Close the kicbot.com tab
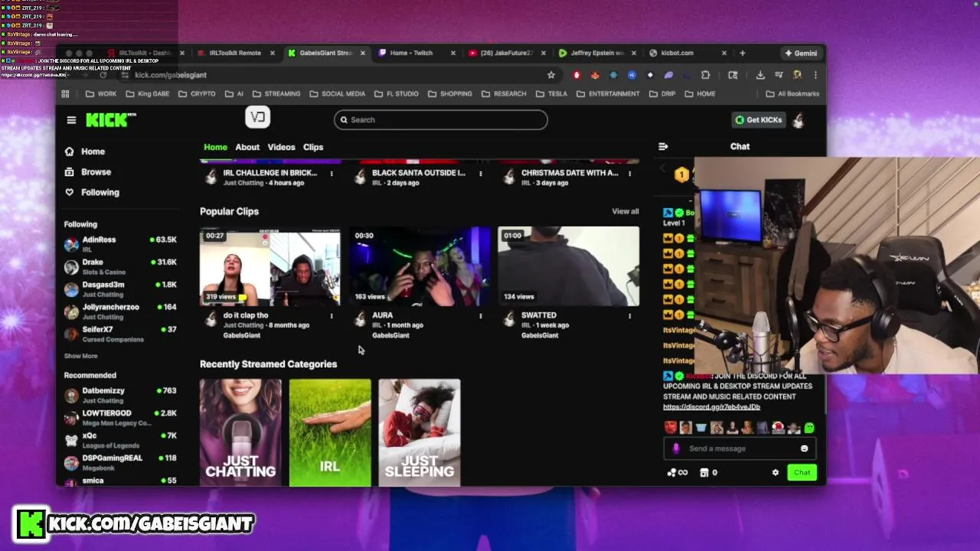980x551 pixels. [x=724, y=53]
